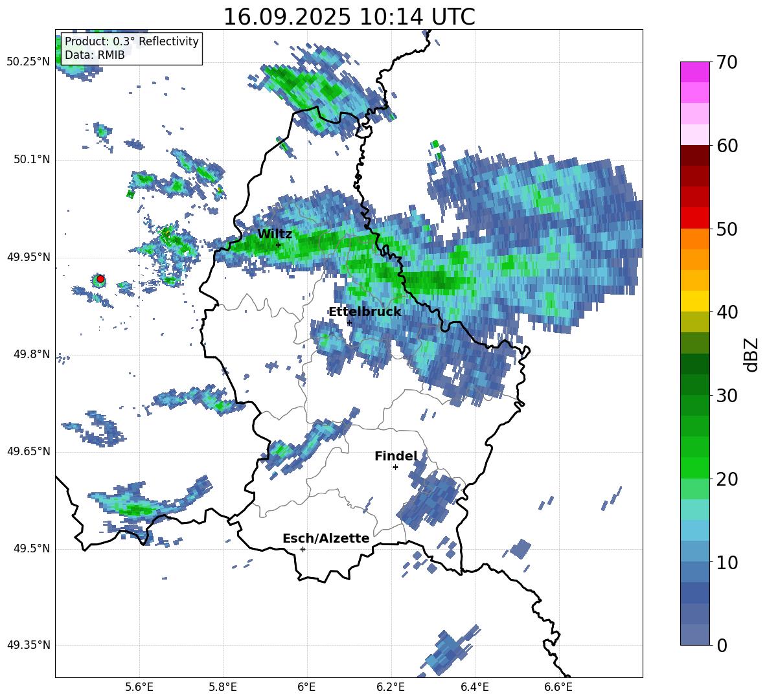
Task: Click the light blue swatch just above 10 dBZ
Action: (x=694, y=551)
